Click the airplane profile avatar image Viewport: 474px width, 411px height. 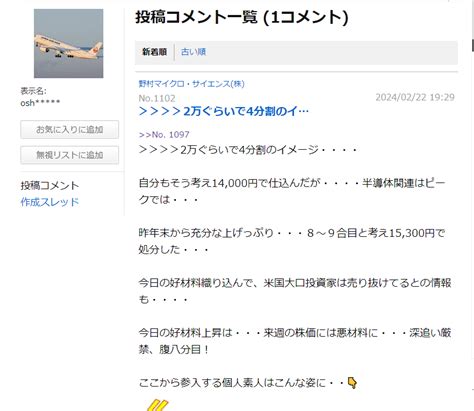coord(69,43)
